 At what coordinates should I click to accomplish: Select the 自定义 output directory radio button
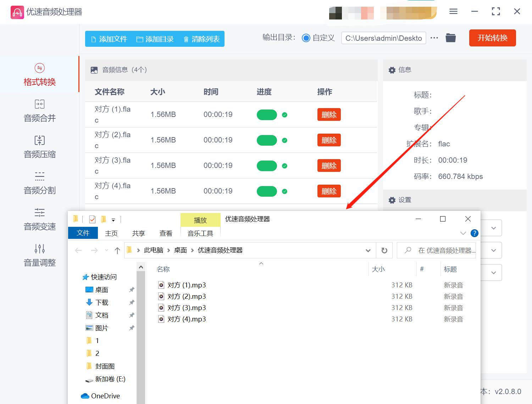coord(306,38)
